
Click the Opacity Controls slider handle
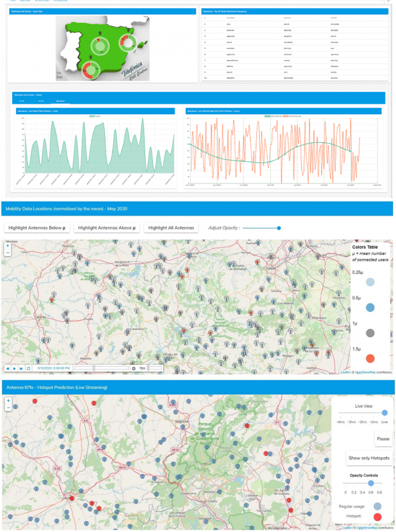pyautogui.click(x=371, y=483)
